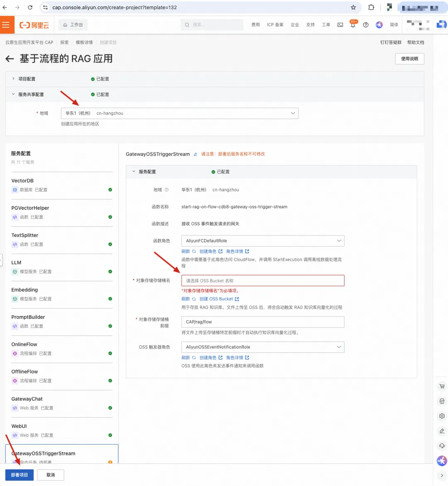Open the 工作台 button
Image resolution: width=448 pixels, height=486 pixels.
[73, 25]
